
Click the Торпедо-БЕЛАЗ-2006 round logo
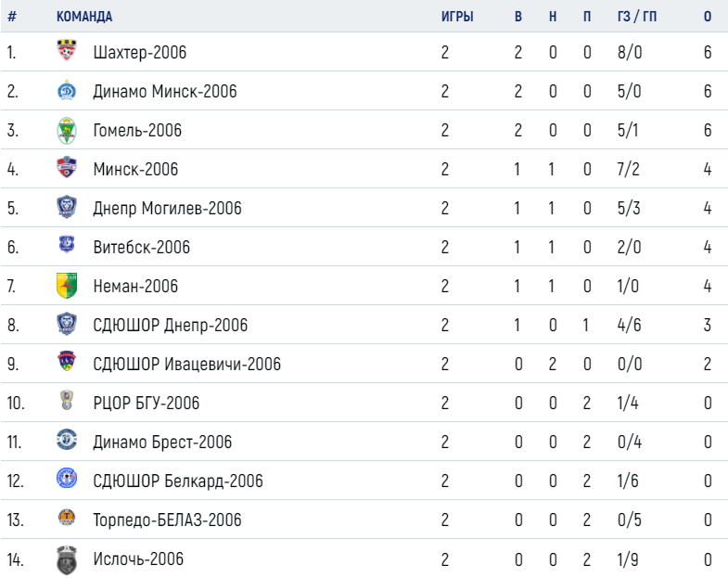point(67,517)
